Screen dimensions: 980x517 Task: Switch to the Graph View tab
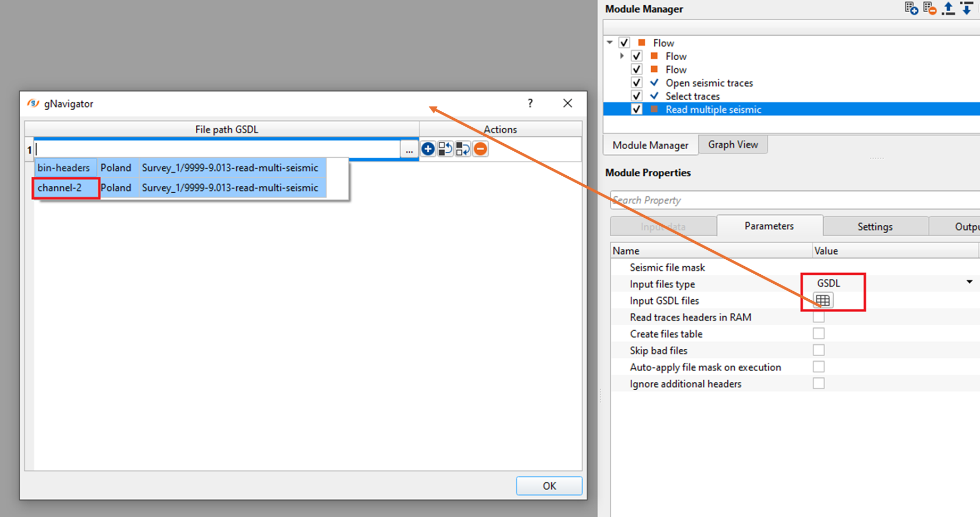click(733, 145)
